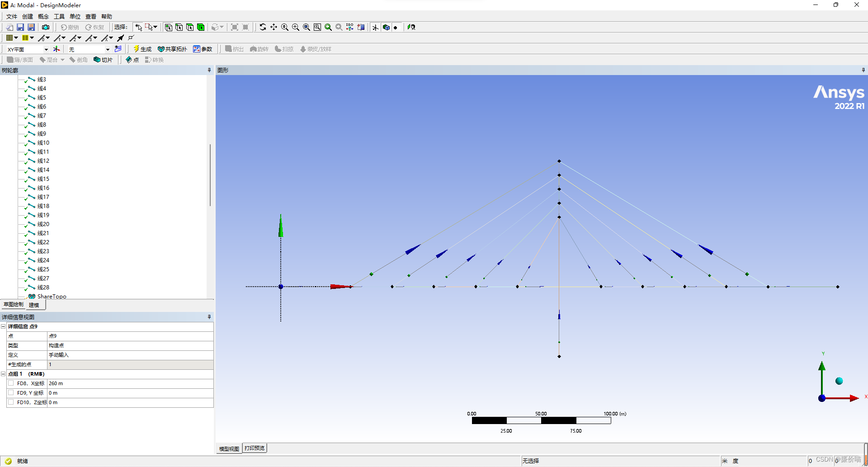Click the 点 point button

[x=132, y=60]
